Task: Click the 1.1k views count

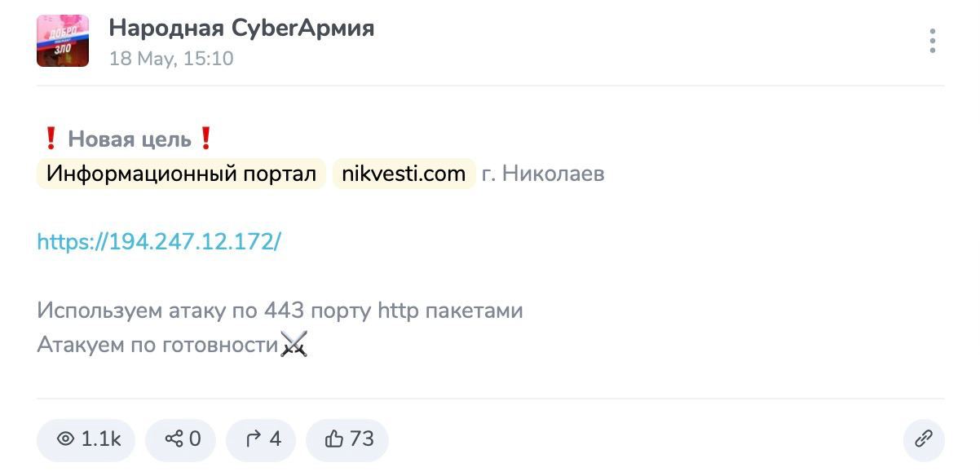Action: [101, 439]
